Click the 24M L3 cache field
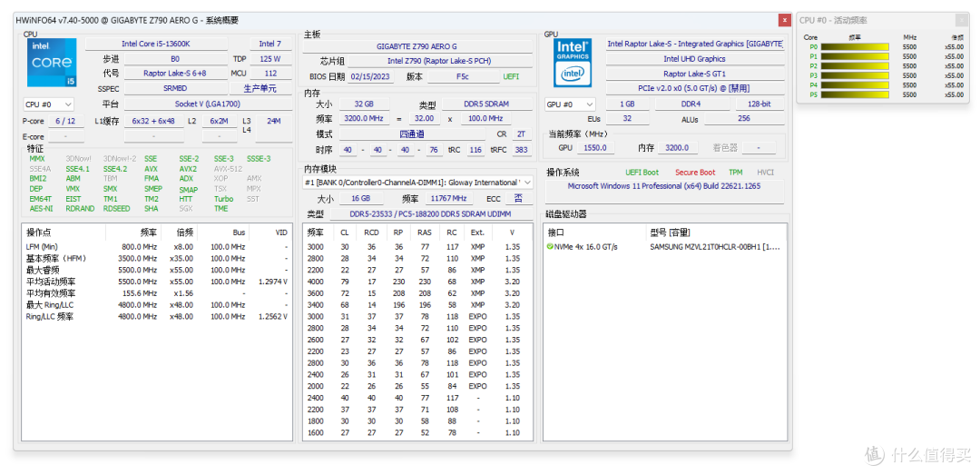The width and height of the screenshot is (980, 475). (x=274, y=128)
